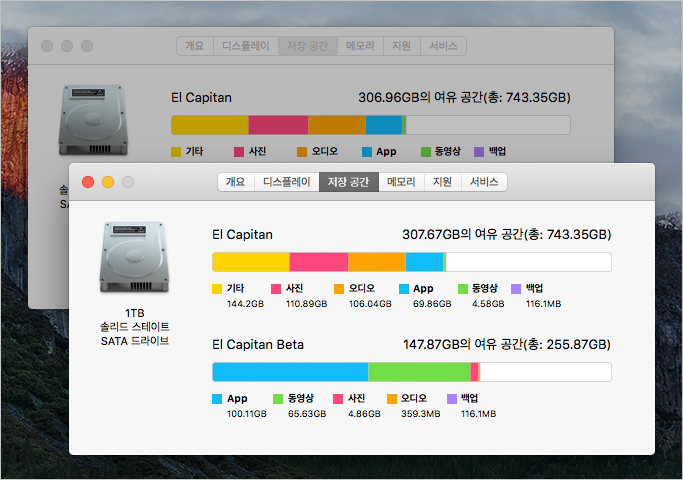Click the 306.96GB free space text in background window

[x=464, y=97]
